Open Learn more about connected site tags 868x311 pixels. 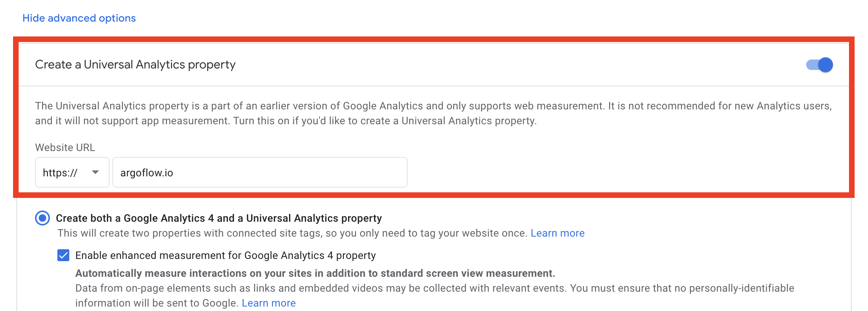point(557,233)
